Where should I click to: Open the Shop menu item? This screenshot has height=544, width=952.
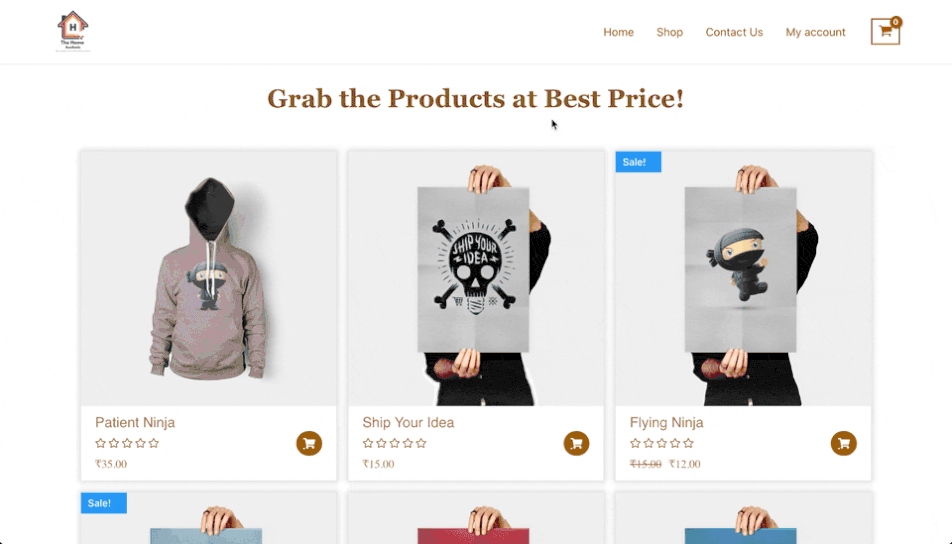pyautogui.click(x=669, y=32)
